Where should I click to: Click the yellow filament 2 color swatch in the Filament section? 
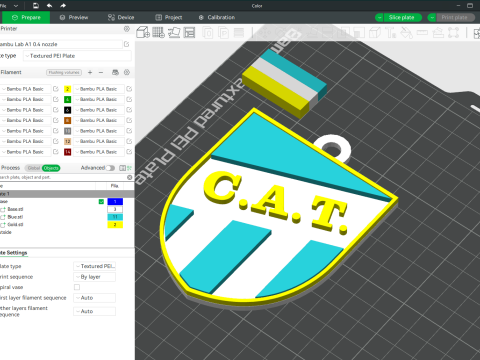68,89
